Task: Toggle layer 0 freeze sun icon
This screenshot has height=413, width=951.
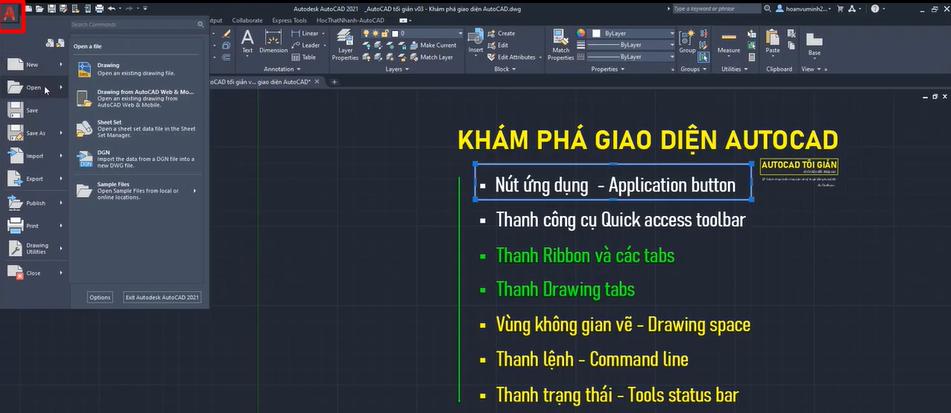Action: point(375,33)
